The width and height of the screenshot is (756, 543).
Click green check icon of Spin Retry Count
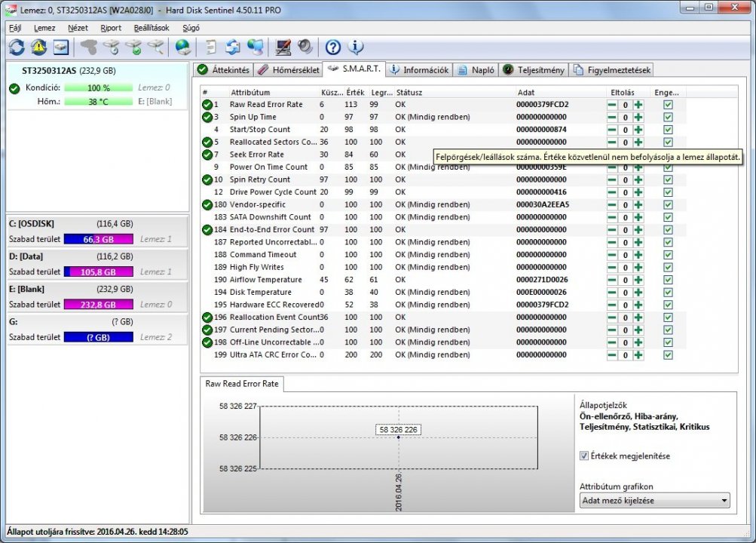click(207, 180)
